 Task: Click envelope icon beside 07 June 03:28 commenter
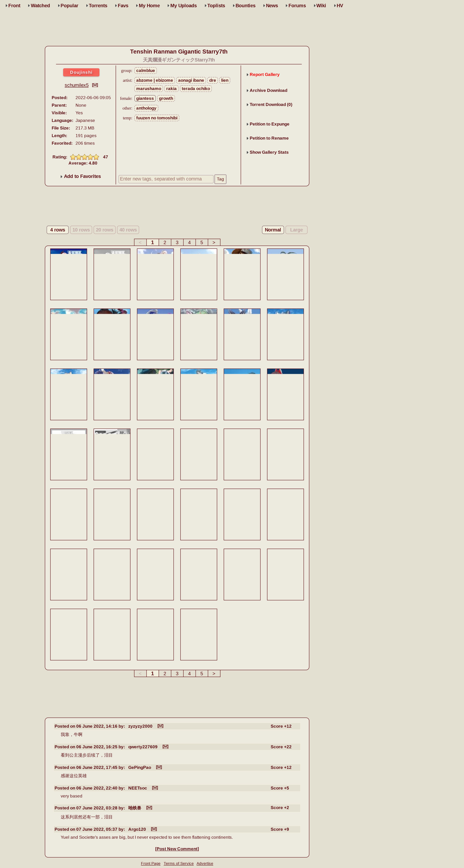click(149, 808)
